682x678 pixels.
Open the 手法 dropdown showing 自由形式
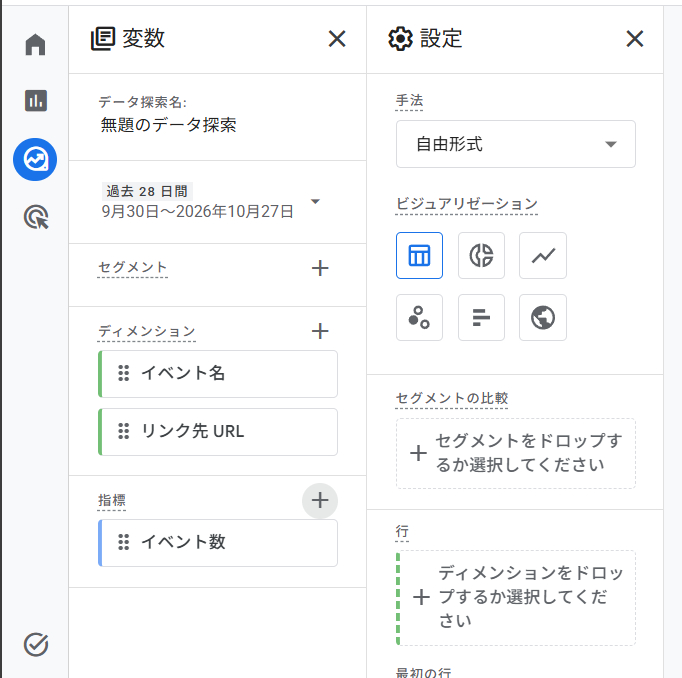(x=516, y=144)
